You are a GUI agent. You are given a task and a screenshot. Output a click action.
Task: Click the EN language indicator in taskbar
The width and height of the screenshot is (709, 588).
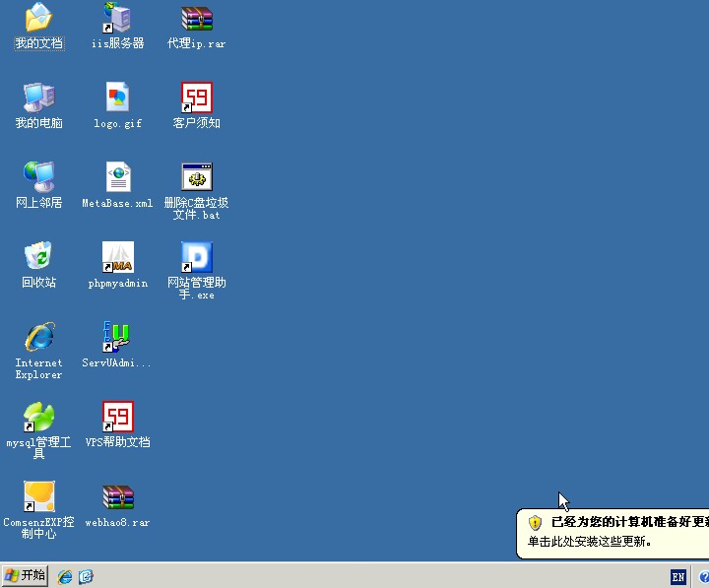pos(678,577)
